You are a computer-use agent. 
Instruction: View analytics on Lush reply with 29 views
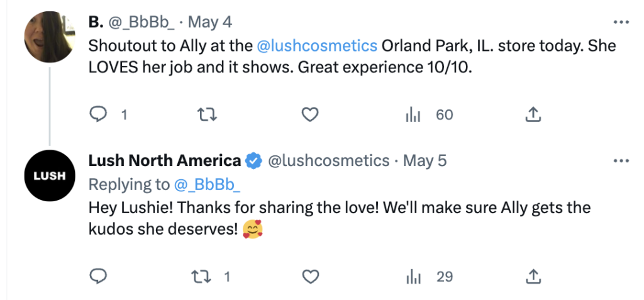pyautogui.click(x=414, y=276)
